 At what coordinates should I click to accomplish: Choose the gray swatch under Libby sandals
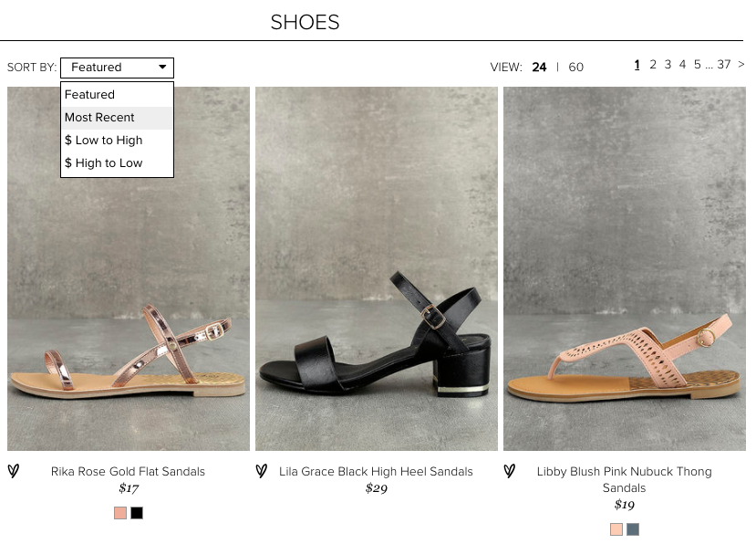[633, 528]
